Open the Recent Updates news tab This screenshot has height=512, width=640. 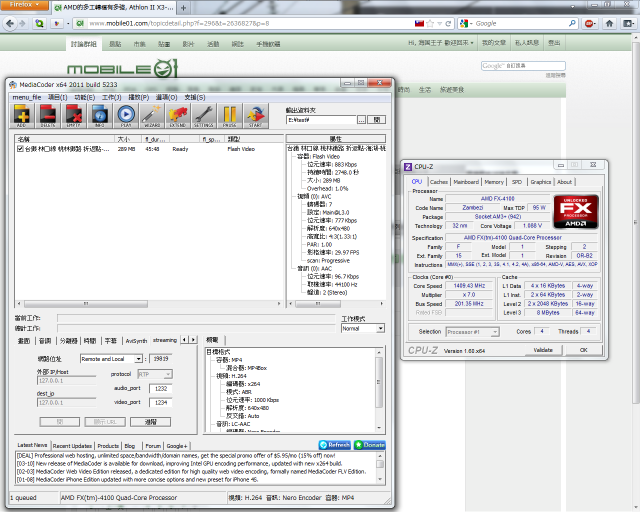pyautogui.click(x=72, y=446)
